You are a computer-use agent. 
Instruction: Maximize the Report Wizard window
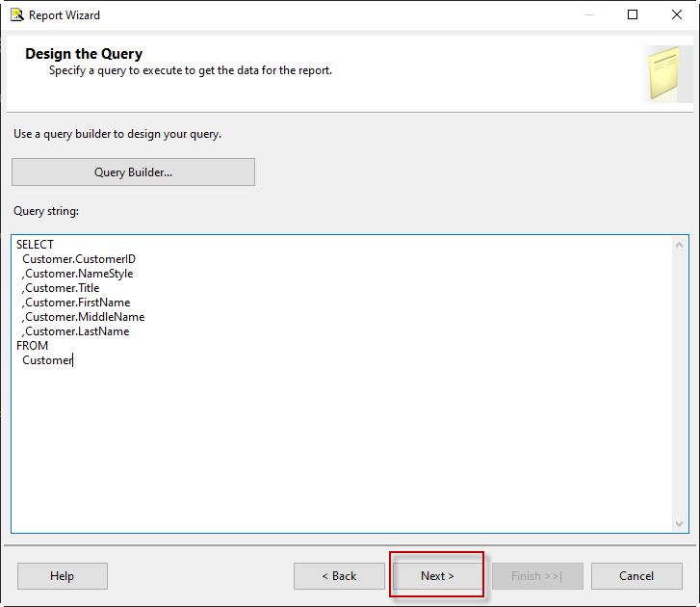point(633,14)
